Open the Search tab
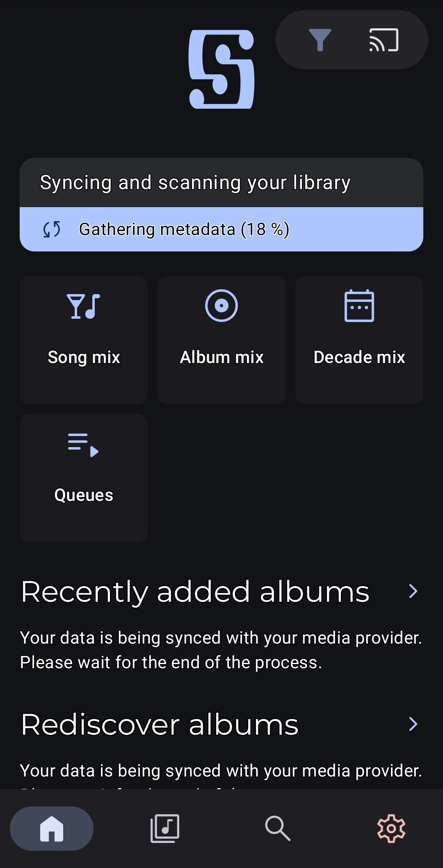The height and width of the screenshot is (868, 443). coord(278,828)
